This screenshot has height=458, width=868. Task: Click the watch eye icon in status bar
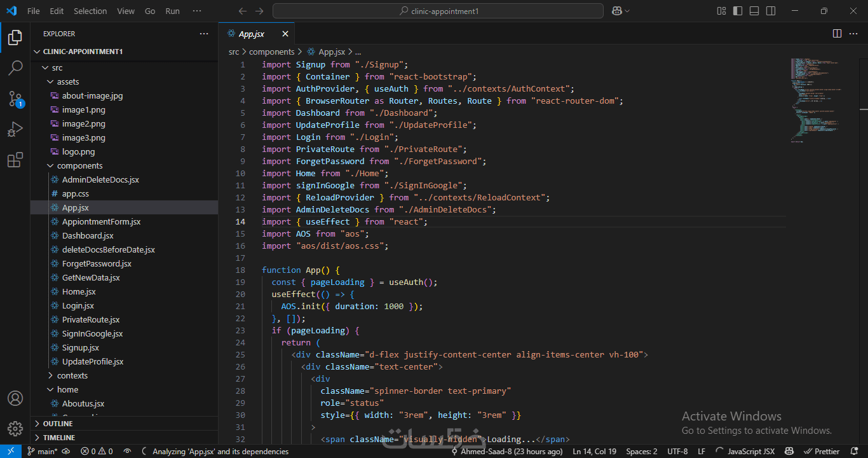[x=128, y=451]
